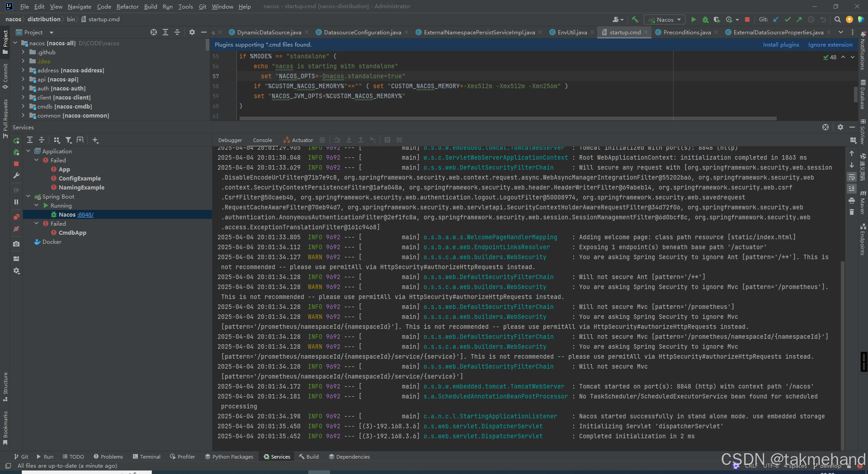The height and width of the screenshot is (474, 868).
Task: Print console output with printer icon
Action: tap(852, 200)
